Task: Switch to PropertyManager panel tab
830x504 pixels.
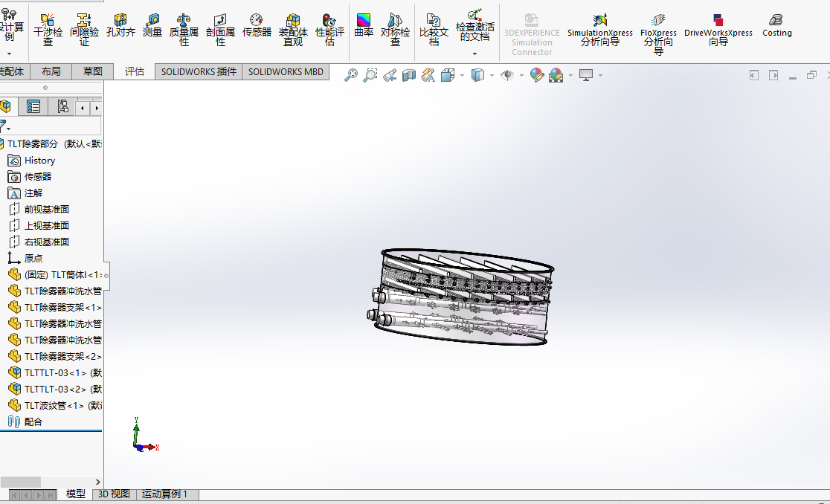Action: (33, 107)
